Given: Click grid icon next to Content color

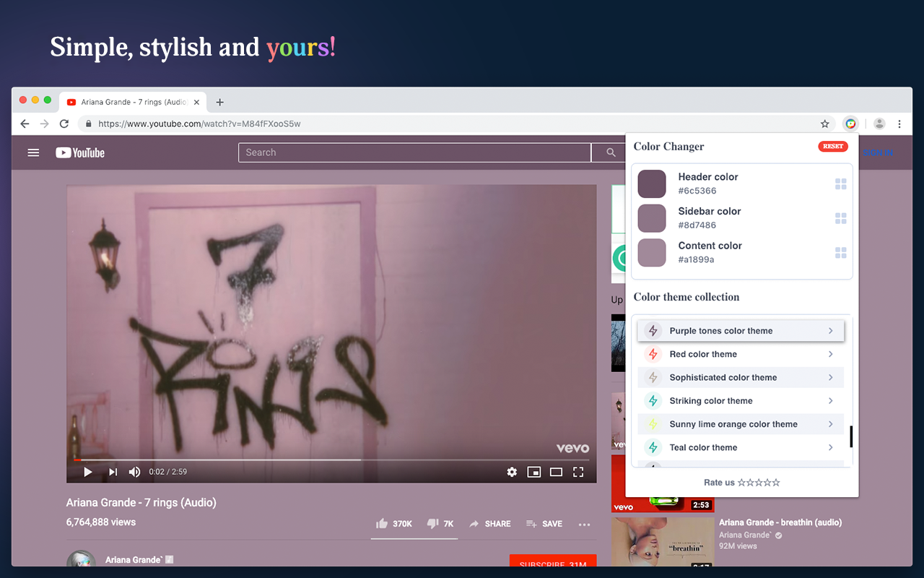Looking at the screenshot, I should 840,253.
